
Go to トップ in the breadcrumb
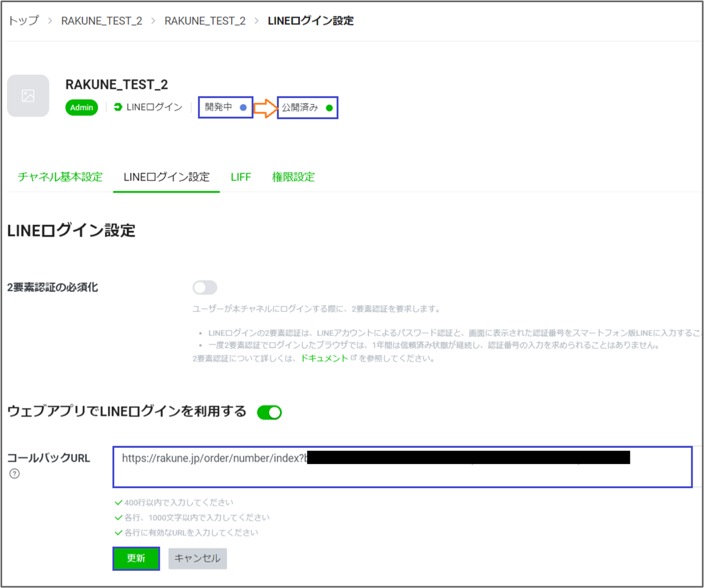tap(24, 21)
